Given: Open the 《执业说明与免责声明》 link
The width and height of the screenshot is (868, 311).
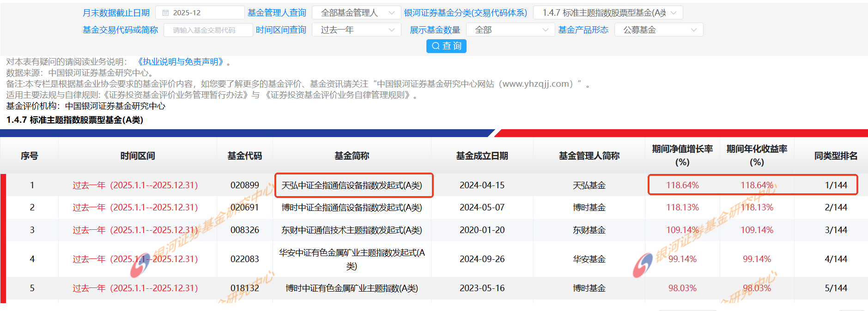Looking at the screenshot, I should tap(181, 62).
